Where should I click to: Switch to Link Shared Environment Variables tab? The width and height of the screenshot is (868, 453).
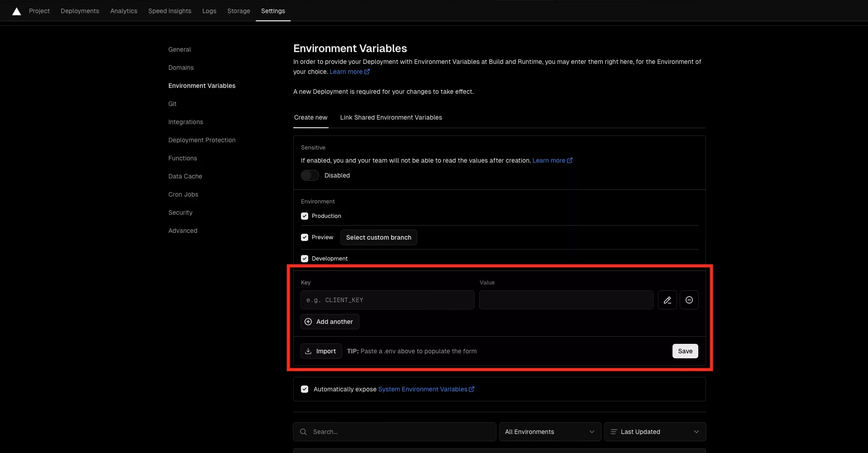pyautogui.click(x=391, y=117)
